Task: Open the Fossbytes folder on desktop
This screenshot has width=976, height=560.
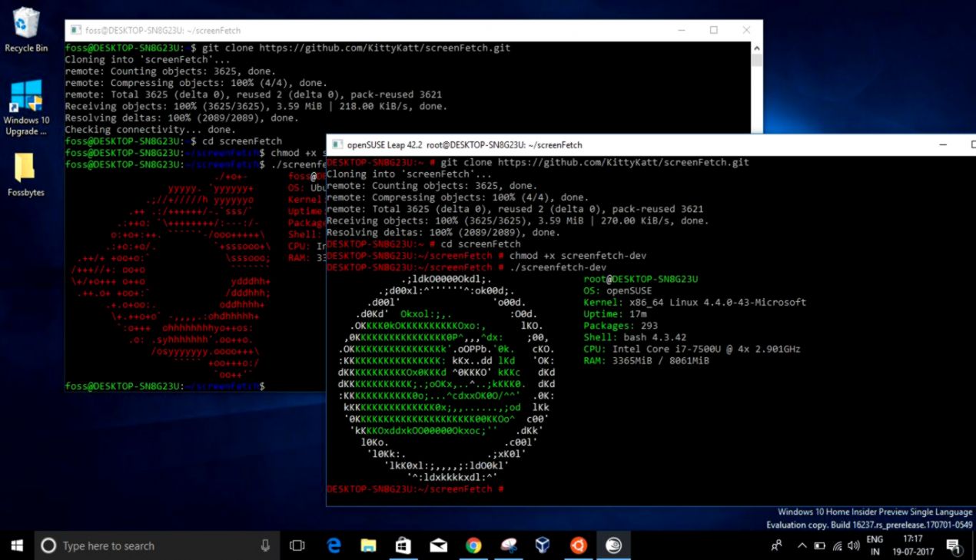Action: (x=25, y=175)
